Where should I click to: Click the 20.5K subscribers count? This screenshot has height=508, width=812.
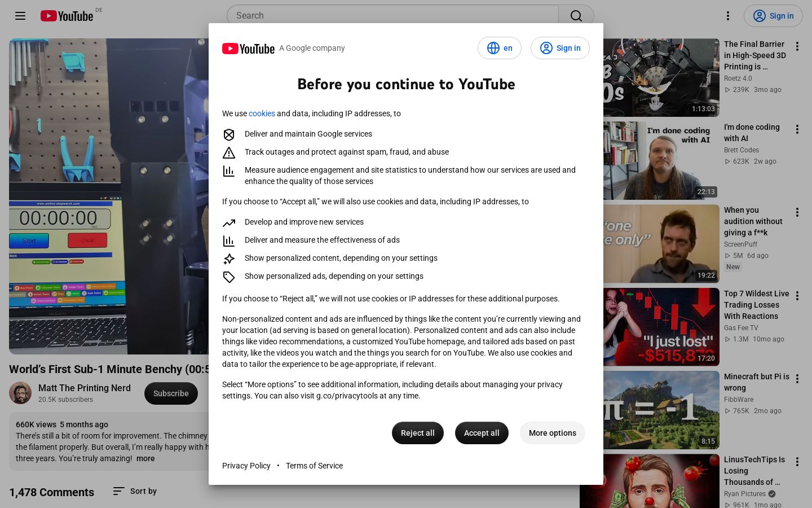[x=65, y=400]
